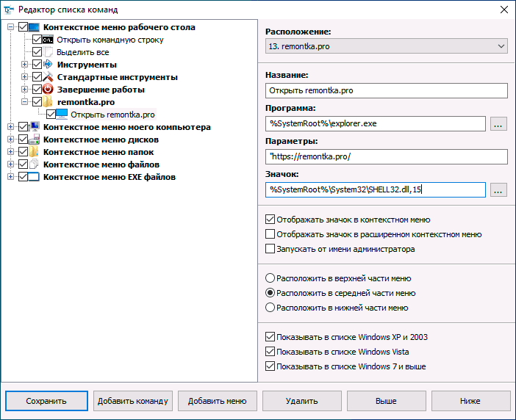Viewport: 516px width, 420px height.
Task: Click the drive icon beside Контекстное меню дисков
Action: (x=34, y=140)
